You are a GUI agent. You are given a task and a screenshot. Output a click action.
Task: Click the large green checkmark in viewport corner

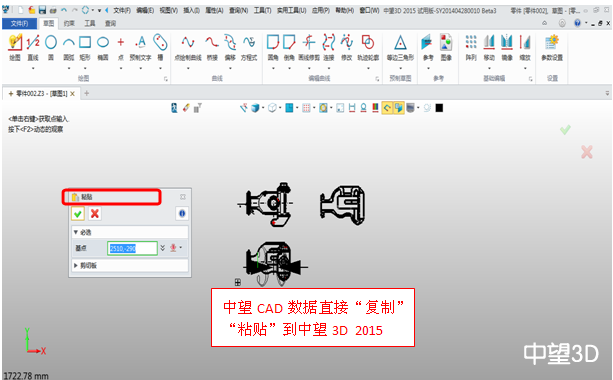click(565, 129)
